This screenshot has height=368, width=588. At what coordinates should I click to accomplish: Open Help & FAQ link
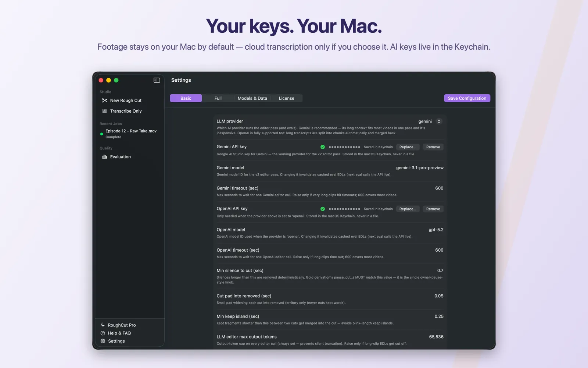click(x=119, y=333)
